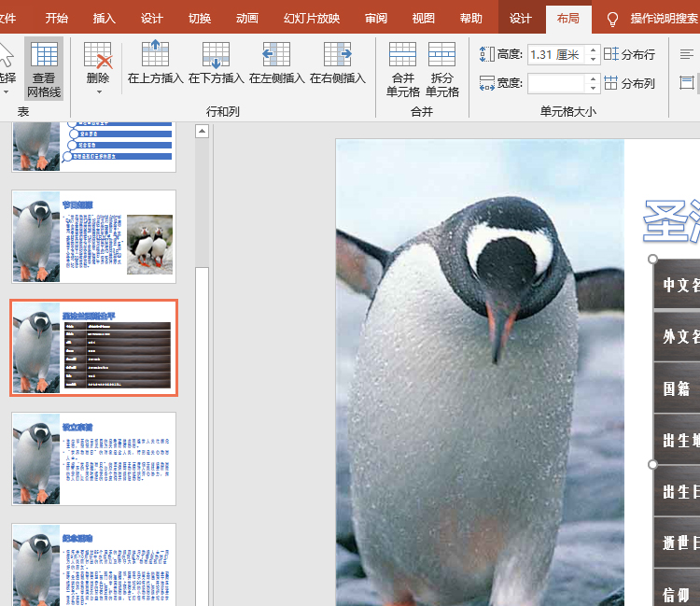Distribute columns evenly with 分布列
The height and width of the screenshot is (606, 700).
(629, 83)
